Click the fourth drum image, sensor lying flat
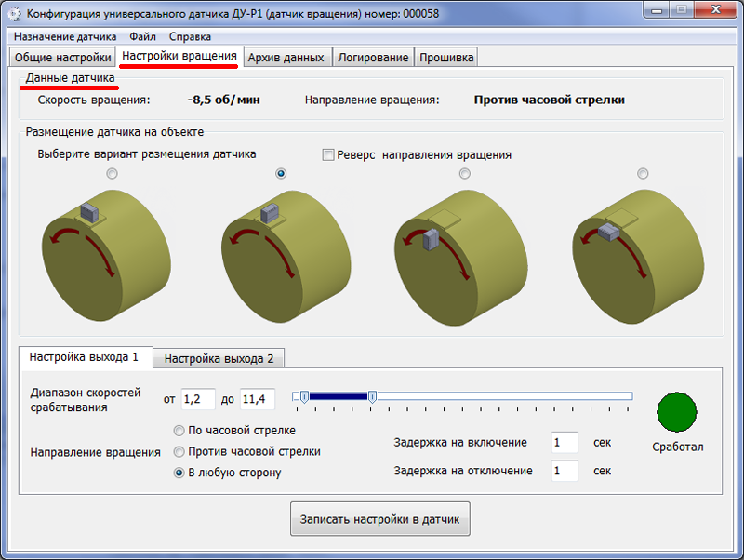 pos(639,256)
